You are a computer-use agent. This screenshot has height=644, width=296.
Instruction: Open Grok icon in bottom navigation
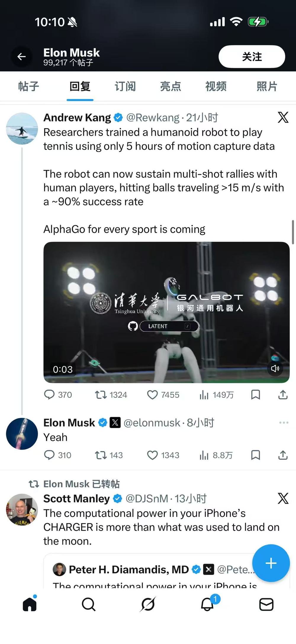[148, 604]
